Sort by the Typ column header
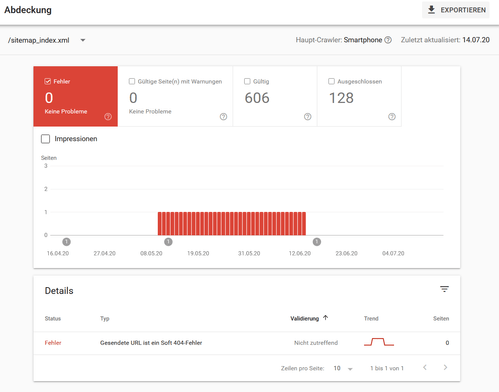This screenshot has width=499, height=392. tap(105, 319)
